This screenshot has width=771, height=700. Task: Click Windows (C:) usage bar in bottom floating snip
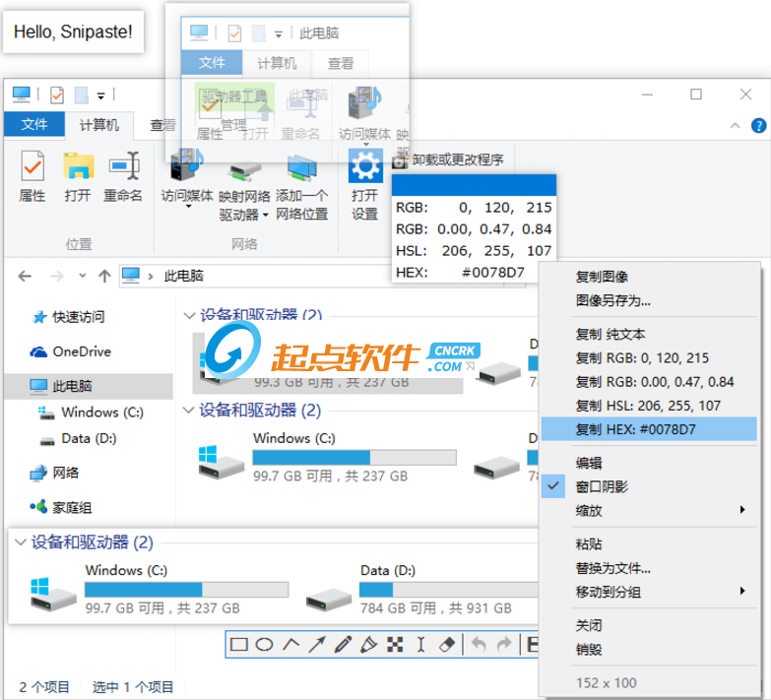click(186, 590)
